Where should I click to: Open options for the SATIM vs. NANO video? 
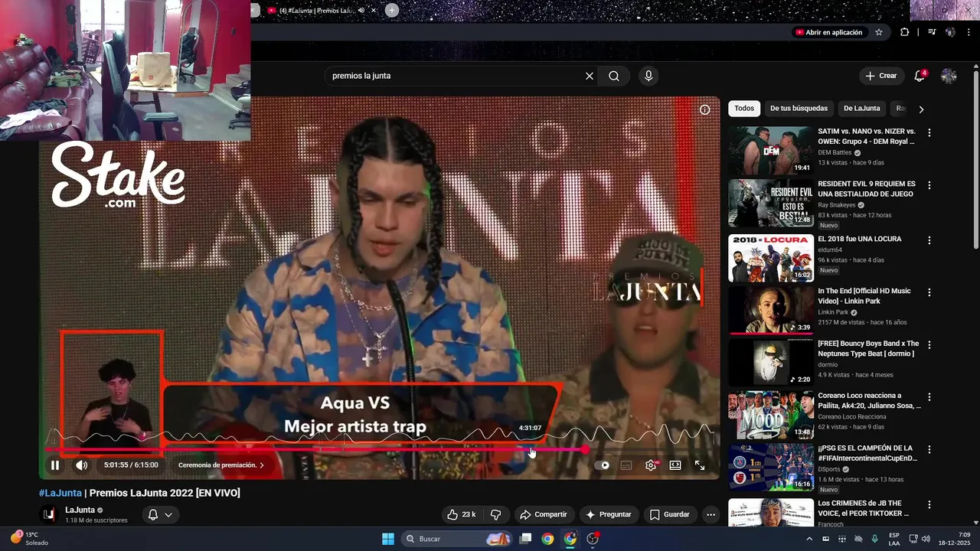(929, 132)
